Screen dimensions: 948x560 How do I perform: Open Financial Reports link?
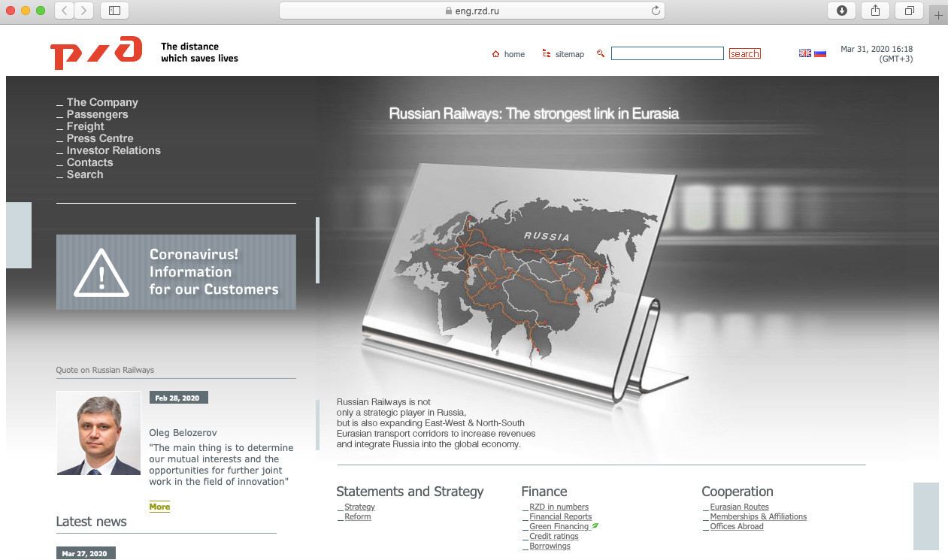tap(560, 516)
